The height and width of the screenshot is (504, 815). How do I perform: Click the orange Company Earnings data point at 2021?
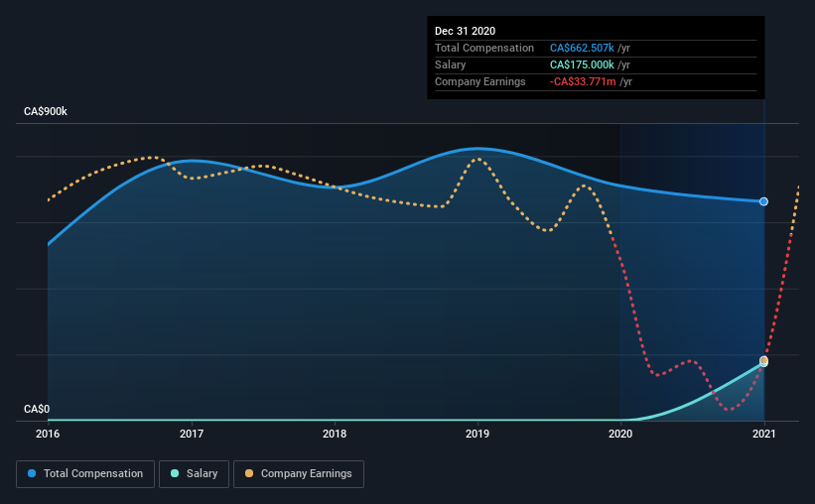pyautogui.click(x=763, y=360)
